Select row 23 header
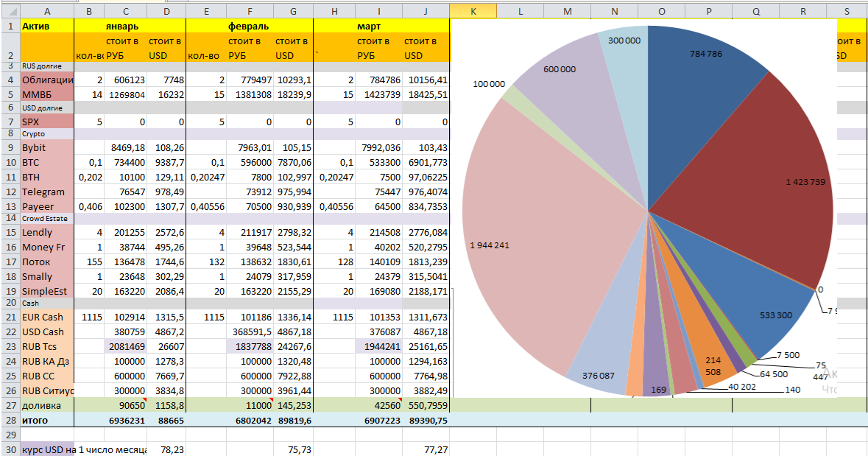Screen dimensions: 868x456 click(10, 346)
